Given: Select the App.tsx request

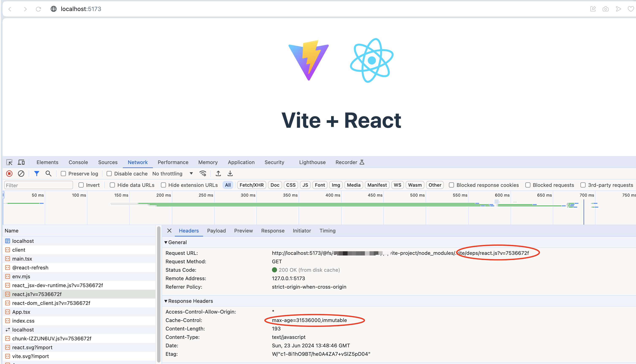Looking at the screenshot, I should pos(79,312).
